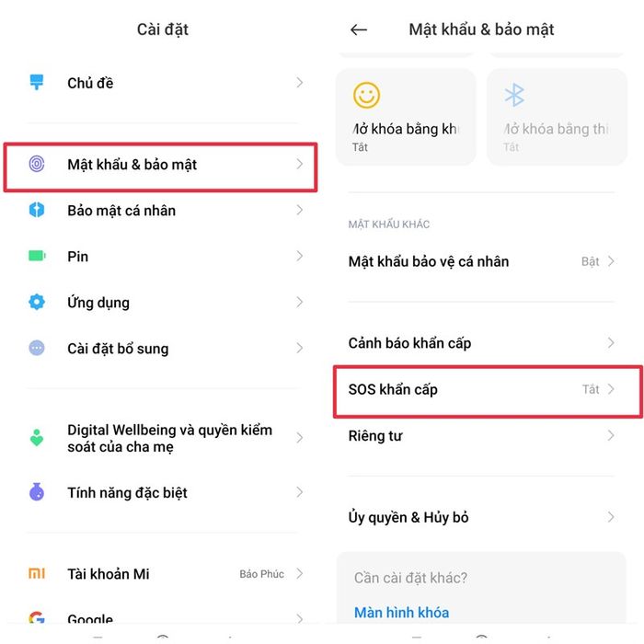The width and height of the screenshot is (644, 644).
Task: Tap the Ứng dụng gear icon
Action: pos(37,302)
